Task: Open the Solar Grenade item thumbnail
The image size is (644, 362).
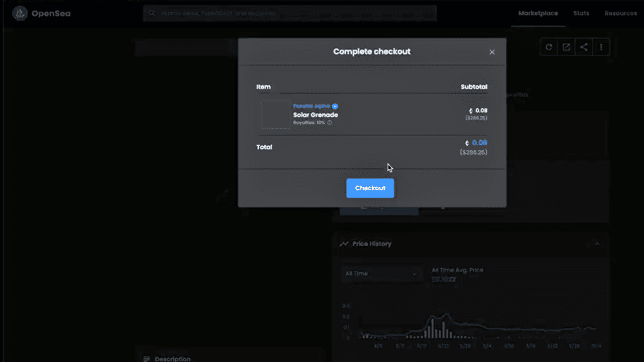Action: (275, 114)
